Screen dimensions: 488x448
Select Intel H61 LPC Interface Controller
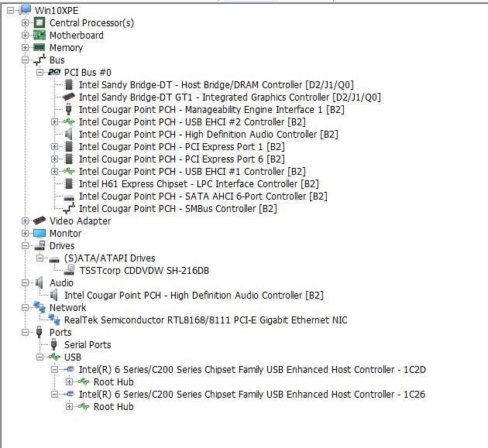pyautogui.click(x=199, y=183)
